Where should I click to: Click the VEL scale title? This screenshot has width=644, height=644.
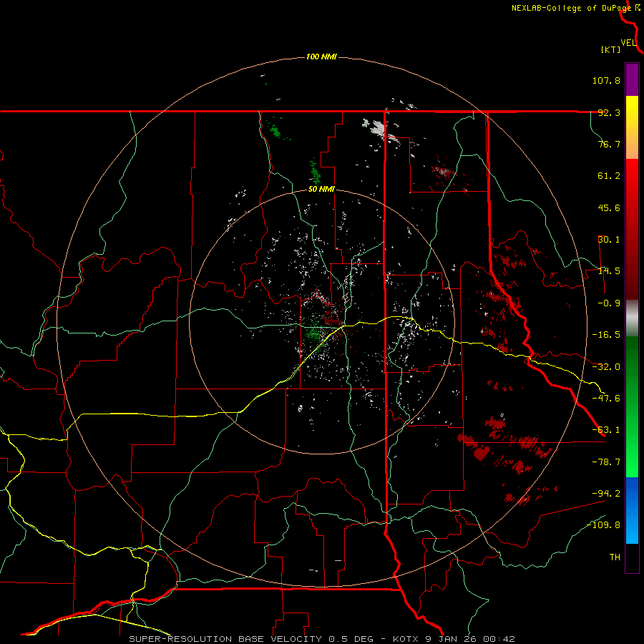point(628,43)
